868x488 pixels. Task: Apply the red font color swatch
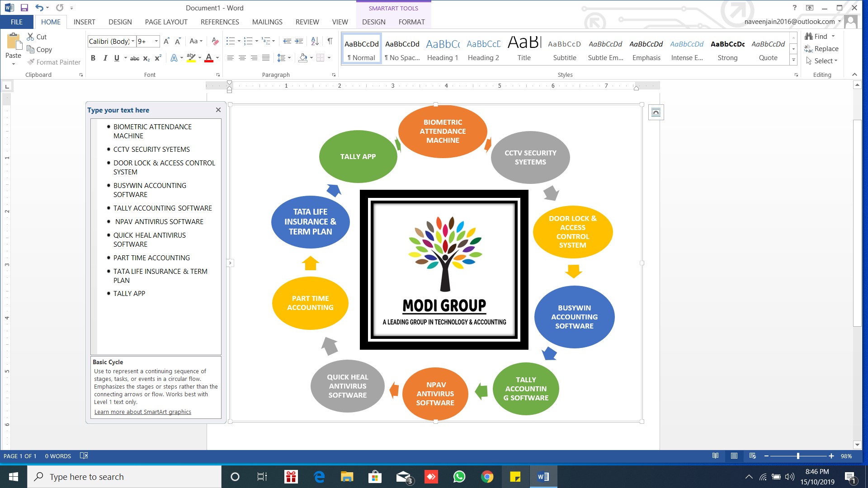pyautogui.click(x=209, y=58)
